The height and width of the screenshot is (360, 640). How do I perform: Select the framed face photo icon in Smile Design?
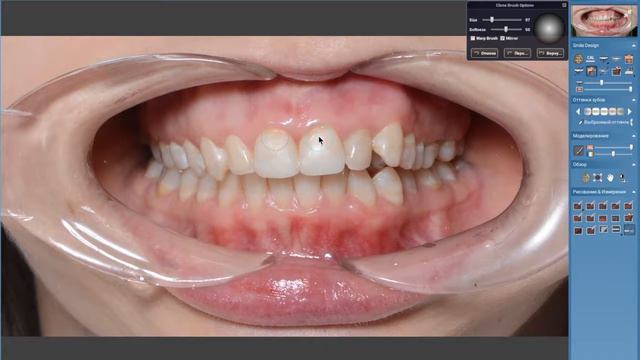pos(629,59)
